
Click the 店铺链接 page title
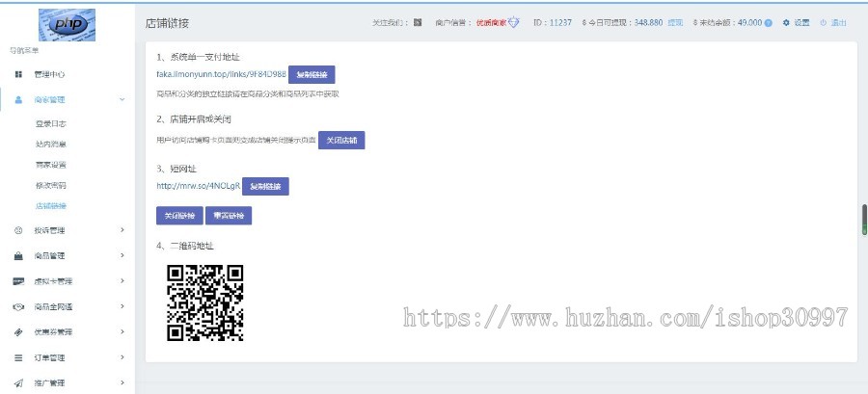point(167,23)
